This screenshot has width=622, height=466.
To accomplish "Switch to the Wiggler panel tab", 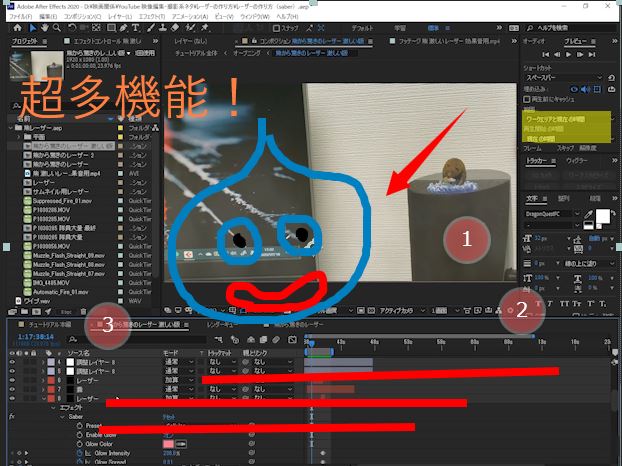I will 576,161.
